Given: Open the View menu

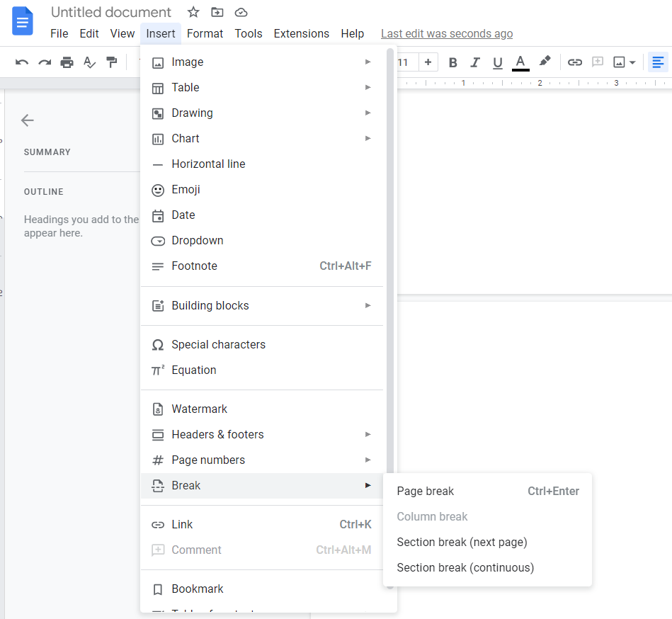Looking at the screenshot, I should [122, 33].
